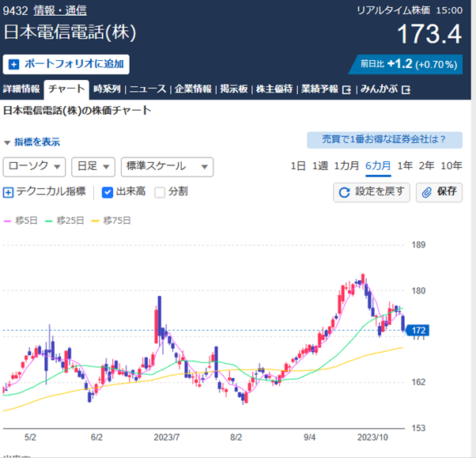Click the paperclip icon in 保存
This screenshot has height=458, width=476.
(427, 192)
